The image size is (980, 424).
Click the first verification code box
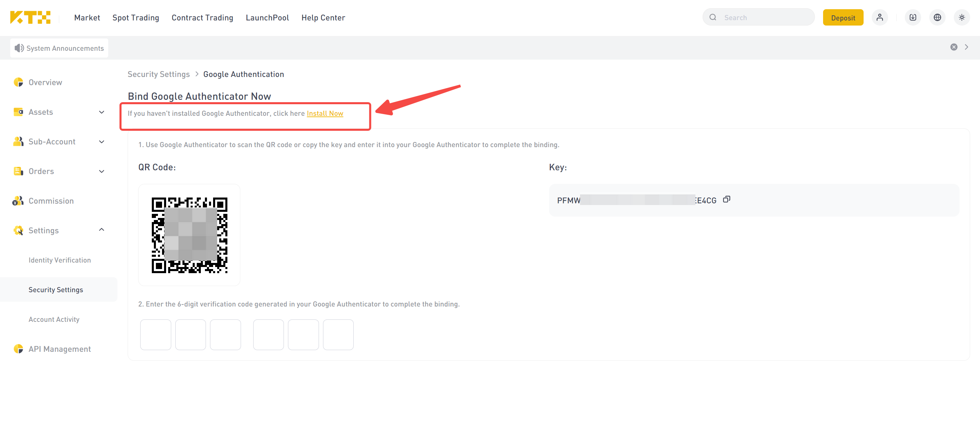(156, 334)
